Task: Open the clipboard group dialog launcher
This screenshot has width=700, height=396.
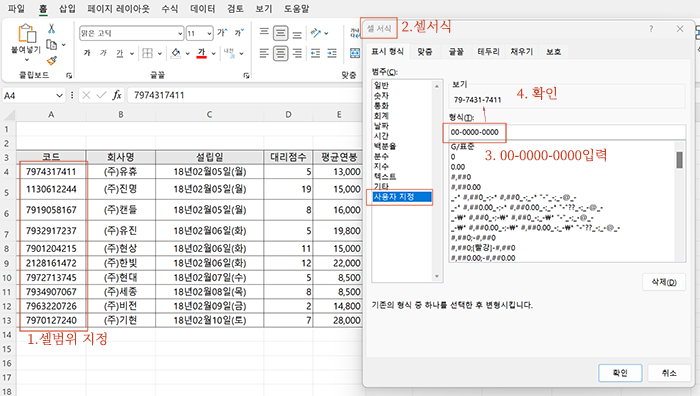Action: click(x=69, y=76)
